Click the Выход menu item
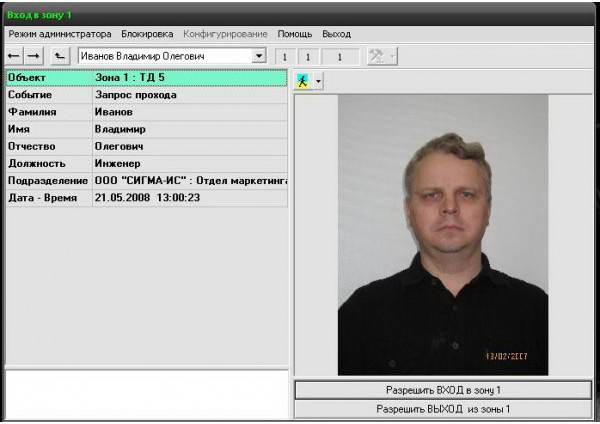The height and width of the screenshot is (424, 600). 336,34
